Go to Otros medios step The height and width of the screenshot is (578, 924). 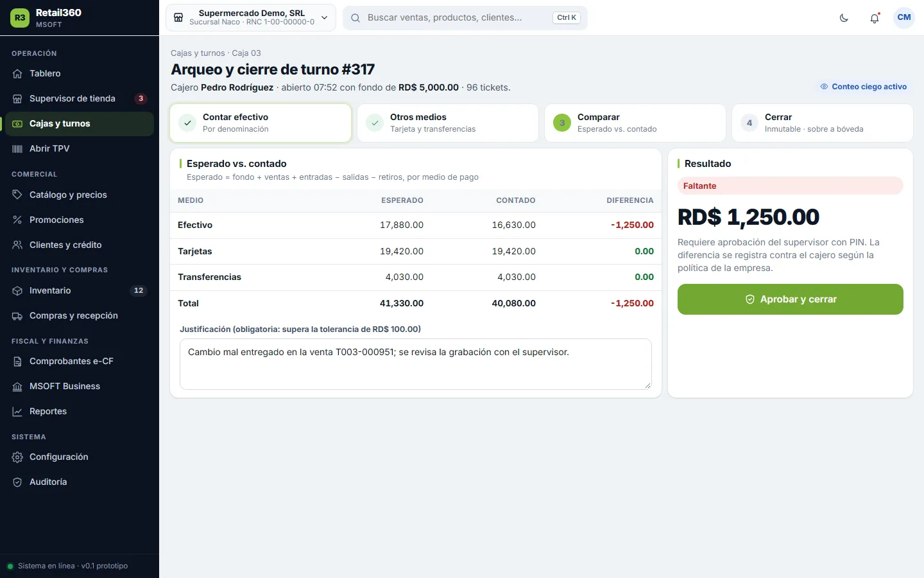click(448, 123)
